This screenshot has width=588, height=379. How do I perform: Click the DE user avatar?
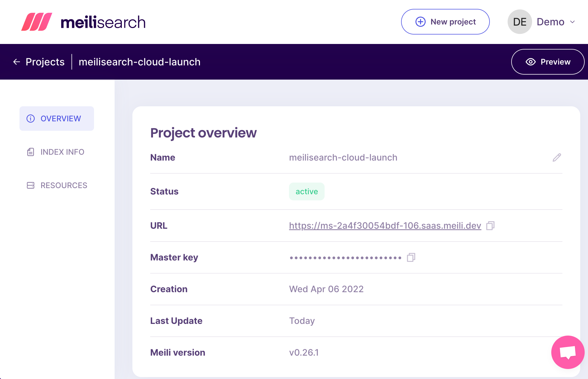(520, 22)
